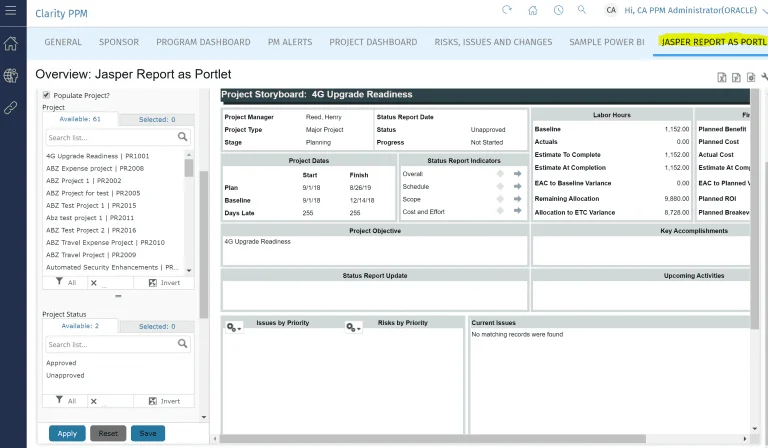
Task: Switch to PM ALERTS tab
Action: (x=290, y=42)
